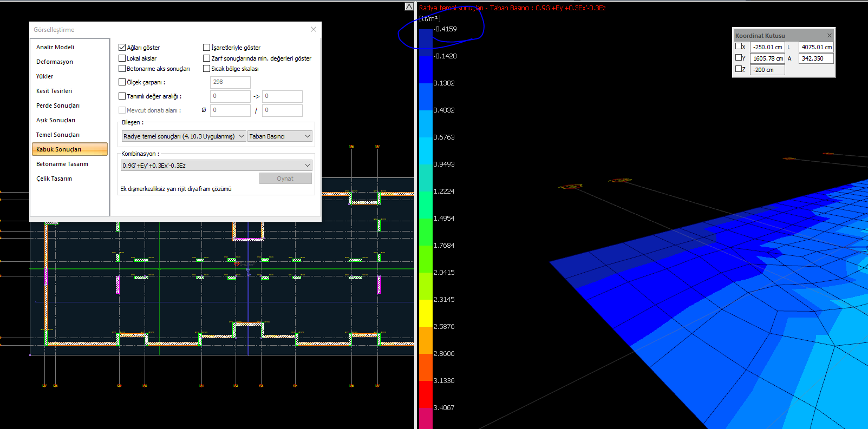The width and height of the screenshot is (868, 429).
Task: Open the Betonarme Tasarım section
Action: [x=62, y=164]
